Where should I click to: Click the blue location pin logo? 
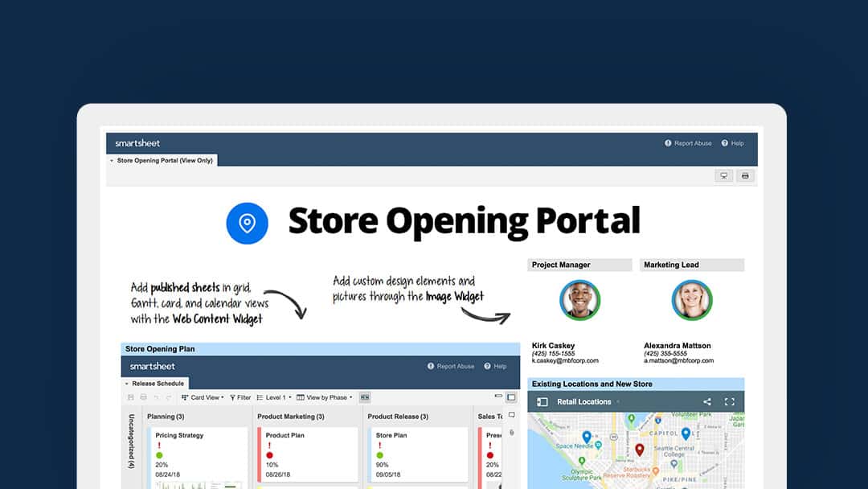247,223
